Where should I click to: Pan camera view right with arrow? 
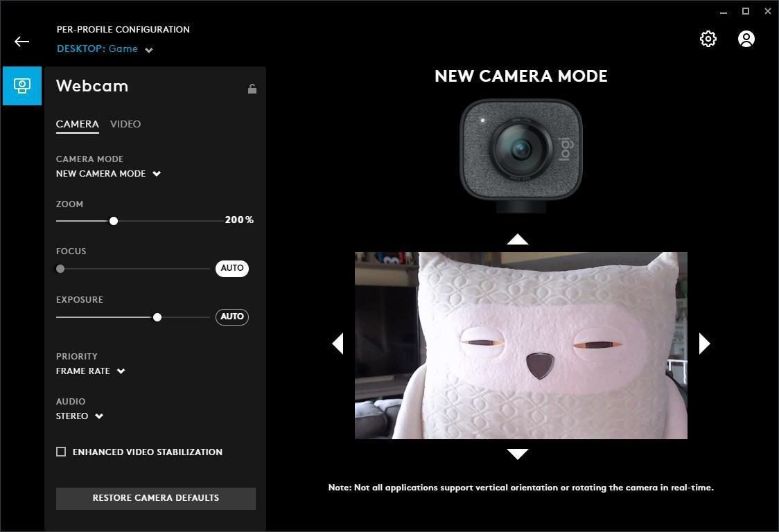704,344
